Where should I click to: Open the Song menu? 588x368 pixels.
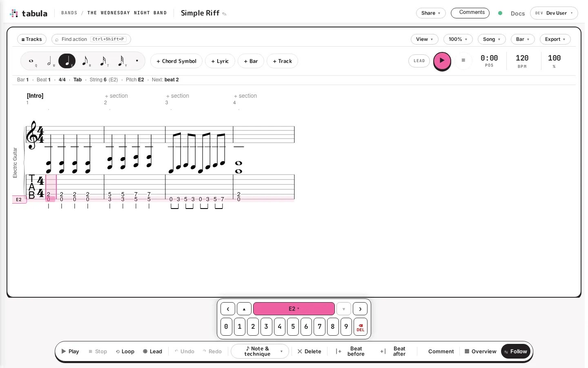(x=492, y=39)
